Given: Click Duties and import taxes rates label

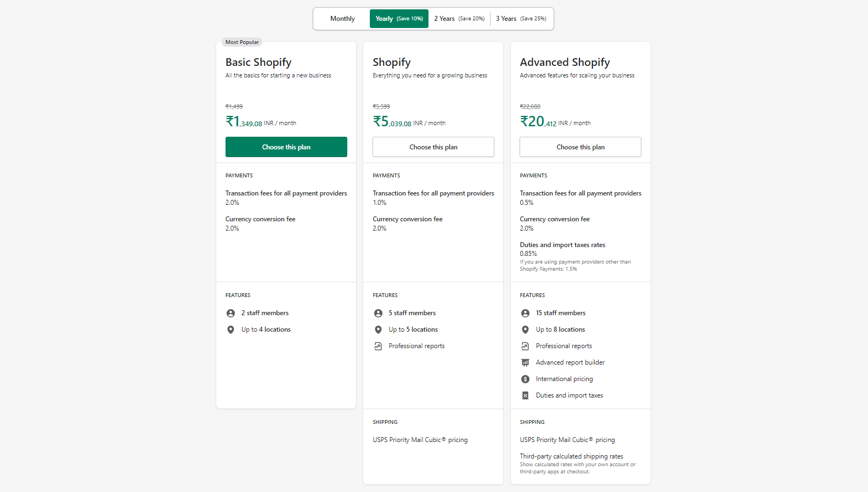Looking at the screenshot, I should click(x=562, y=245).
